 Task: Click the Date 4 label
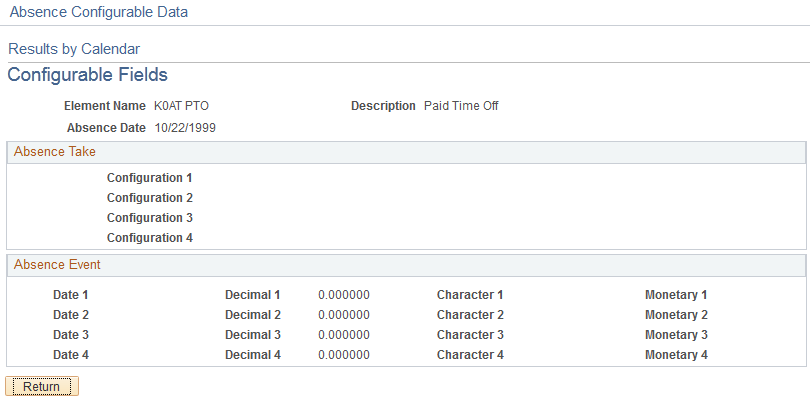coord(71,355)
